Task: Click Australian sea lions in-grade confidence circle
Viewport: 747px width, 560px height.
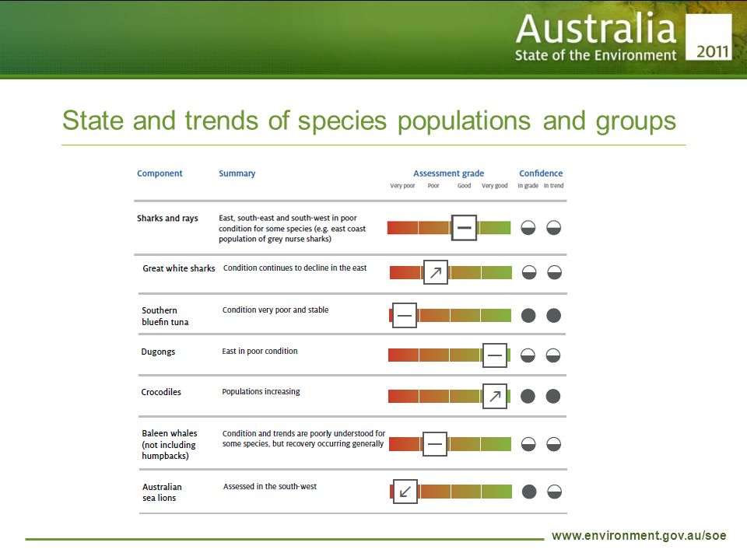Action: [529, 492]
